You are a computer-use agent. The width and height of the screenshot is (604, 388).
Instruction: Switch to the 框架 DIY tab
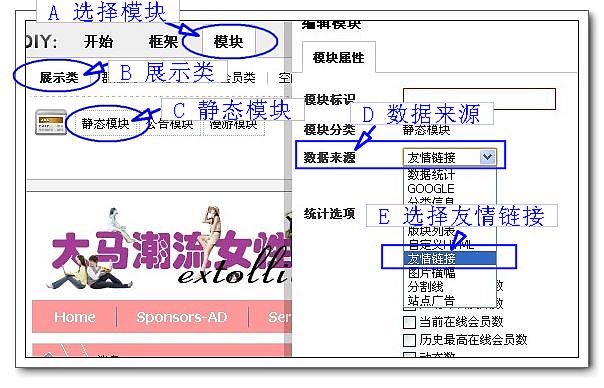point(163,42)
